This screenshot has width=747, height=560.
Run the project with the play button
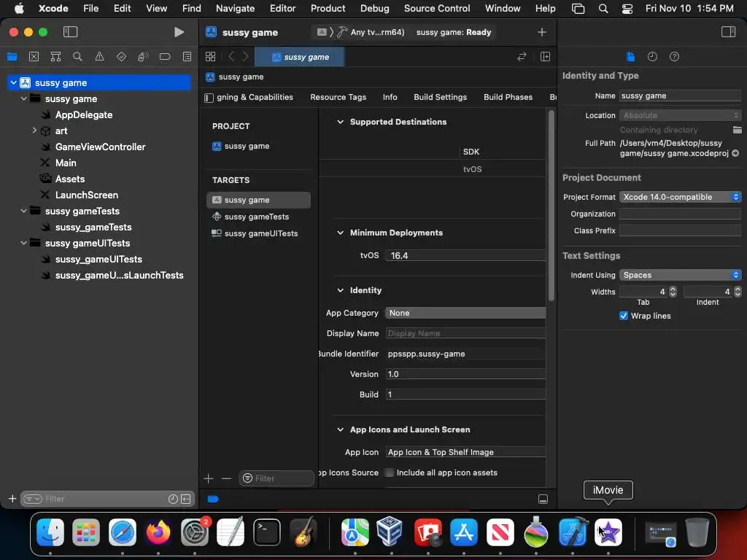[179, 32]
